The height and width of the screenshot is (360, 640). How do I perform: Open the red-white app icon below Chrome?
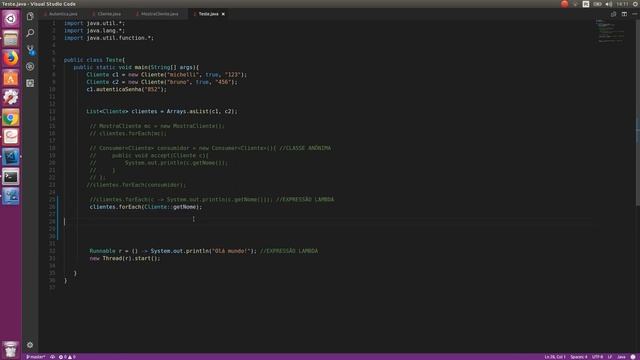point(11,137)
